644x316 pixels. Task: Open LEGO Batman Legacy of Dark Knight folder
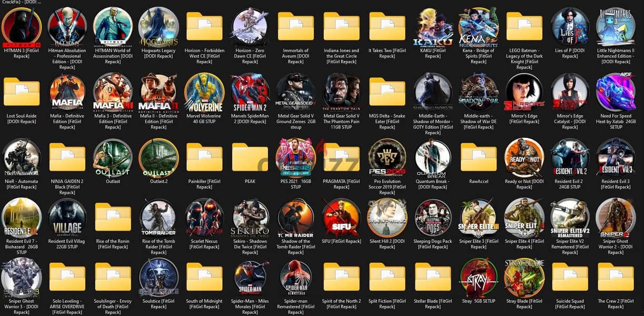(x=524, y=26)
